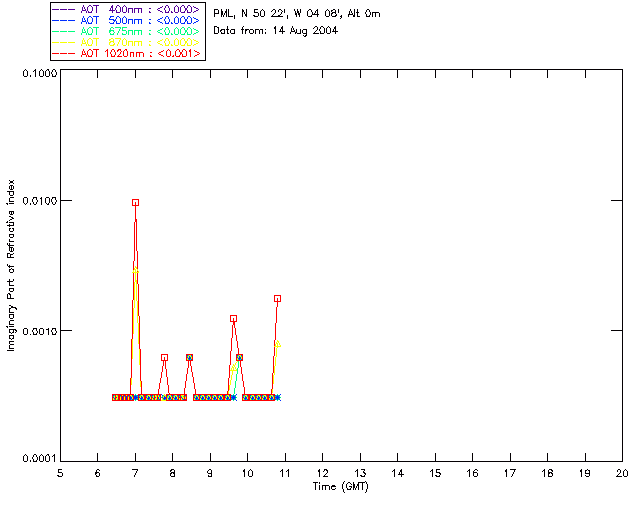Click the Time (GMT) axis title
This screenshot has height=512, width=640.
[340, 487]
